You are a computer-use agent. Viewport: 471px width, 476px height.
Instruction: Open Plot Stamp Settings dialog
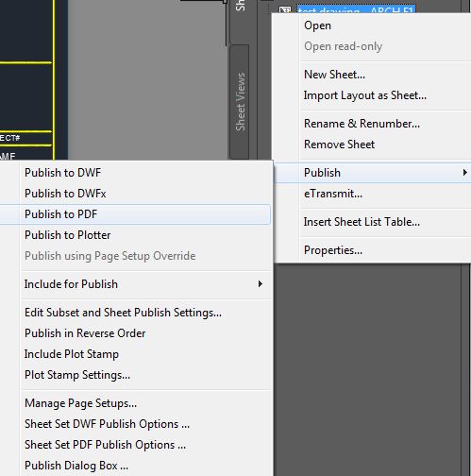[x=135, y=375]
